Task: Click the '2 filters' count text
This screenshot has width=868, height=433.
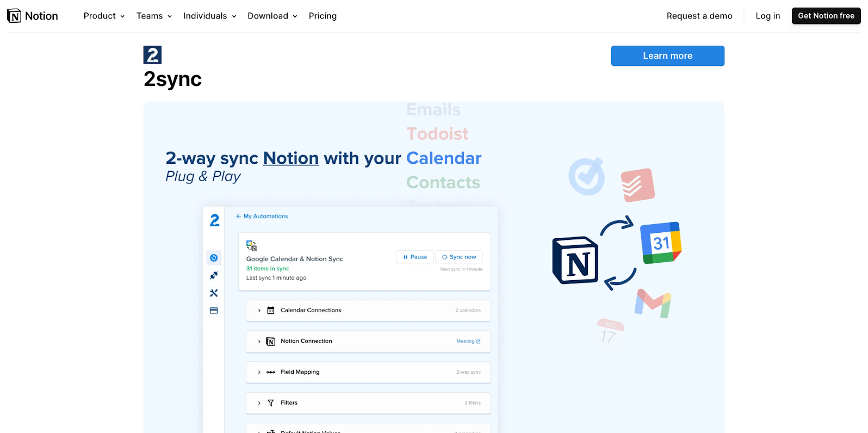Action: point(473,403)
